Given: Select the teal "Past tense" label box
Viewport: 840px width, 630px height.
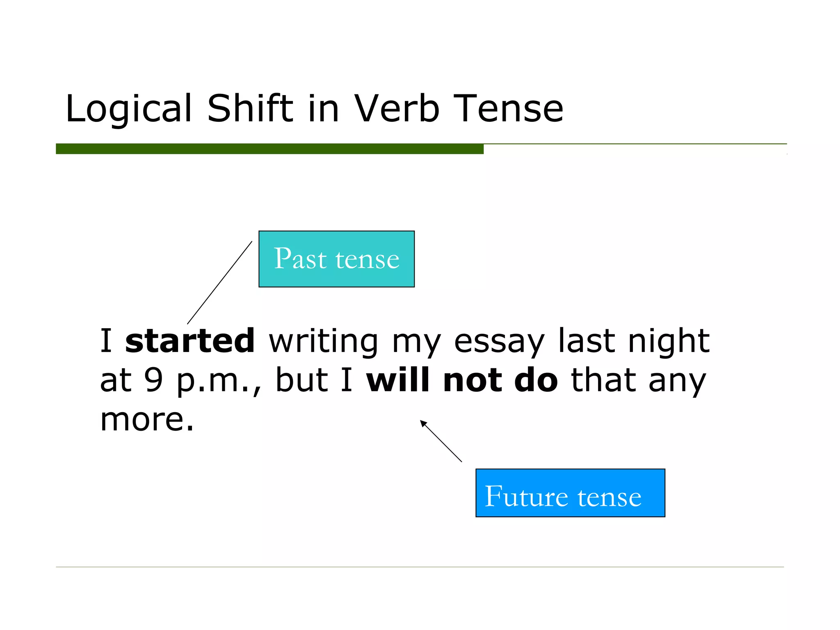Looking at the screenshot, I should (336, 259).
